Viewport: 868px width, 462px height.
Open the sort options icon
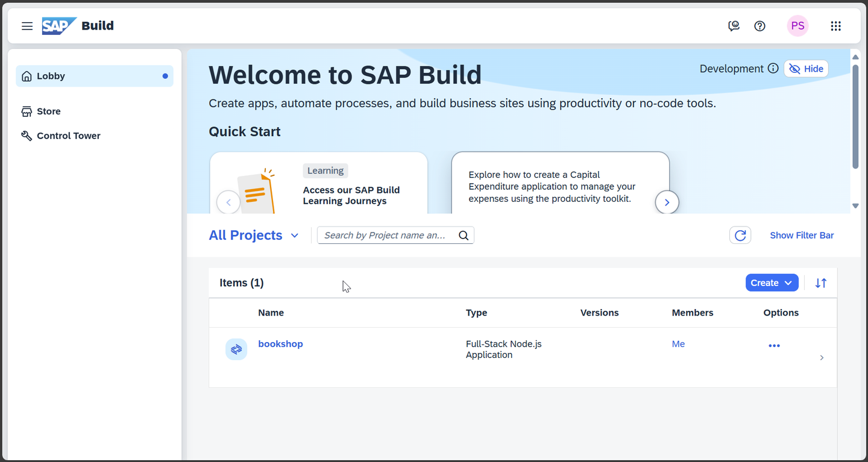[821, 283]
